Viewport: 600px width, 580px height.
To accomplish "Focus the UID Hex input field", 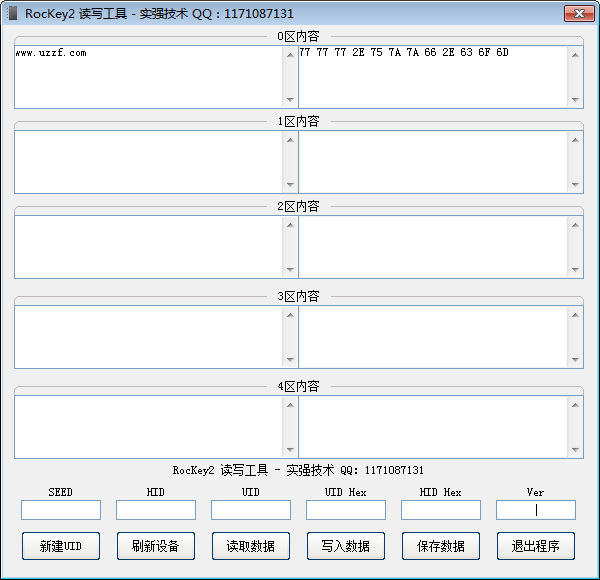I will (346, 510).
